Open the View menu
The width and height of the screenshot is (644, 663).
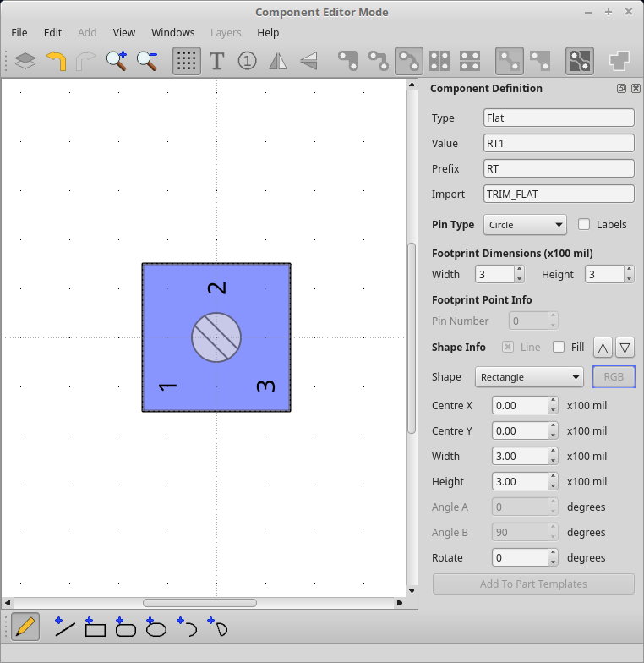(x=123, y=32)
